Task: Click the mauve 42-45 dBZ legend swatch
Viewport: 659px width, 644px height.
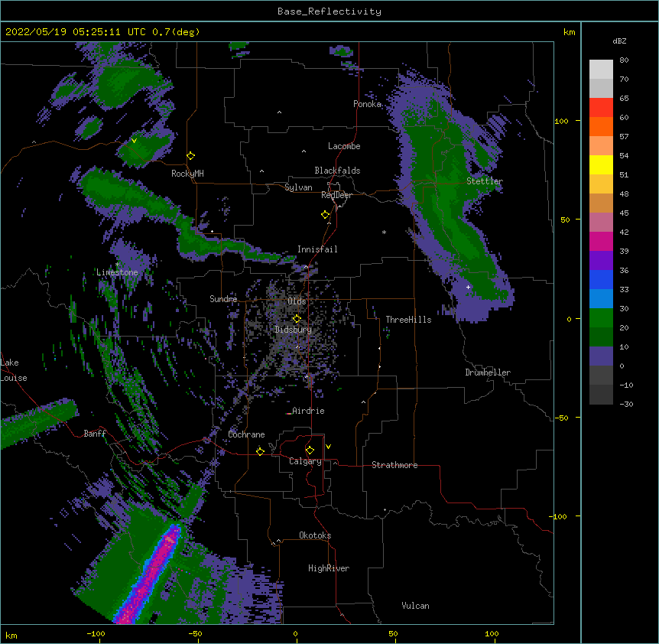Action: pyautogui.click(x=601, y=223)
